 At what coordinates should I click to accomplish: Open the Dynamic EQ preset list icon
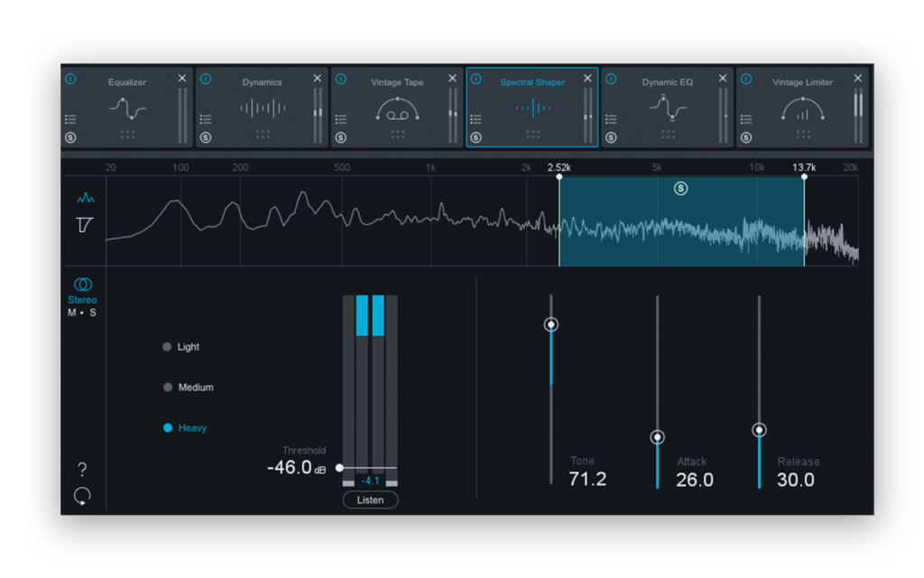[x=611, y=120]
